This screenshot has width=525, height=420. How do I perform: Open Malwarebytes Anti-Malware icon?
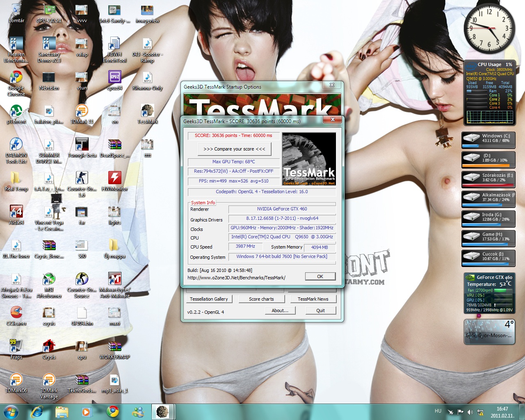tap(114, 285)
